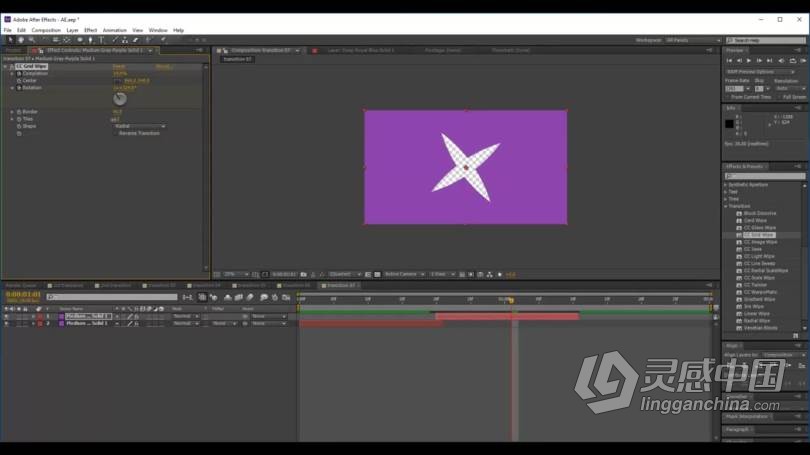The image size is (810, 455).
Task: Open the Composition menu
Action: (x=46, y=30)
